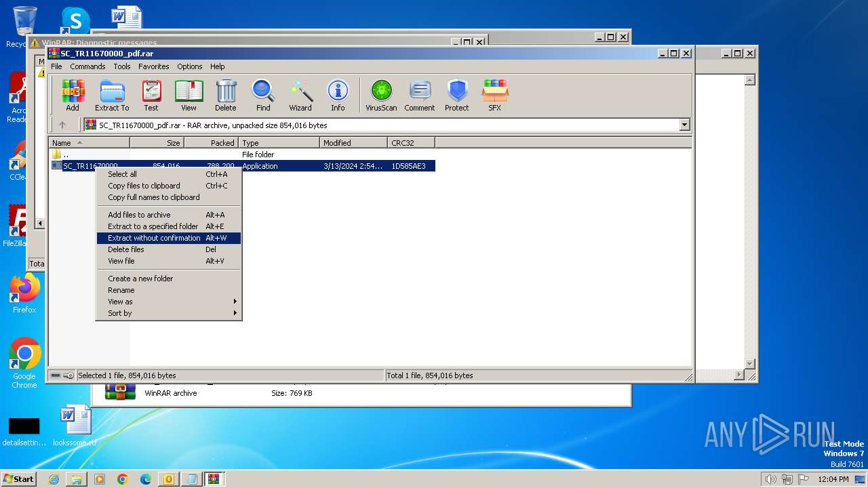Choose Delete files from context menu
This screenshot has height=488, width=868.
[169, 249]
